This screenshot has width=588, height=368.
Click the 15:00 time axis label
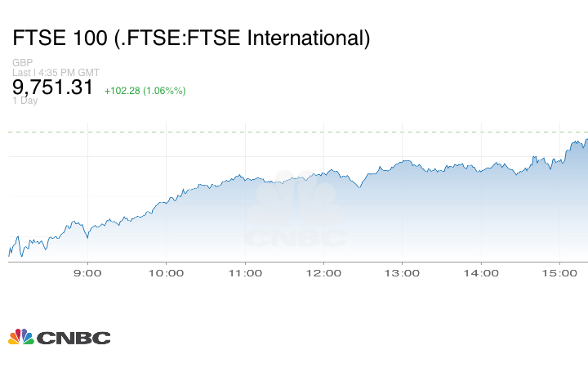coord(559,273)
